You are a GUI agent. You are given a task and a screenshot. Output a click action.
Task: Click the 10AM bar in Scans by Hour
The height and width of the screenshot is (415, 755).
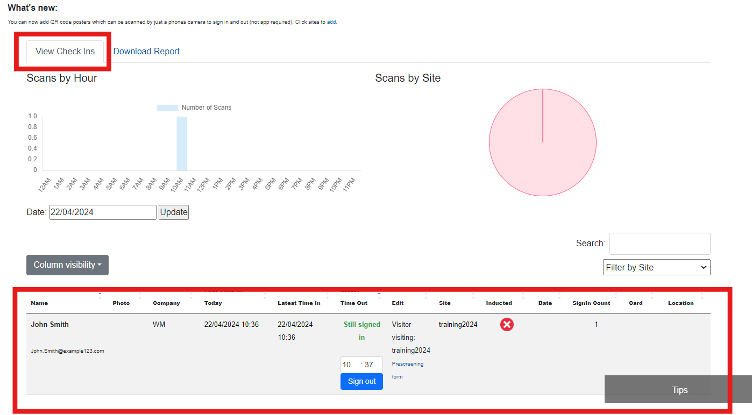pyautogui.click(x=181, y=144)
